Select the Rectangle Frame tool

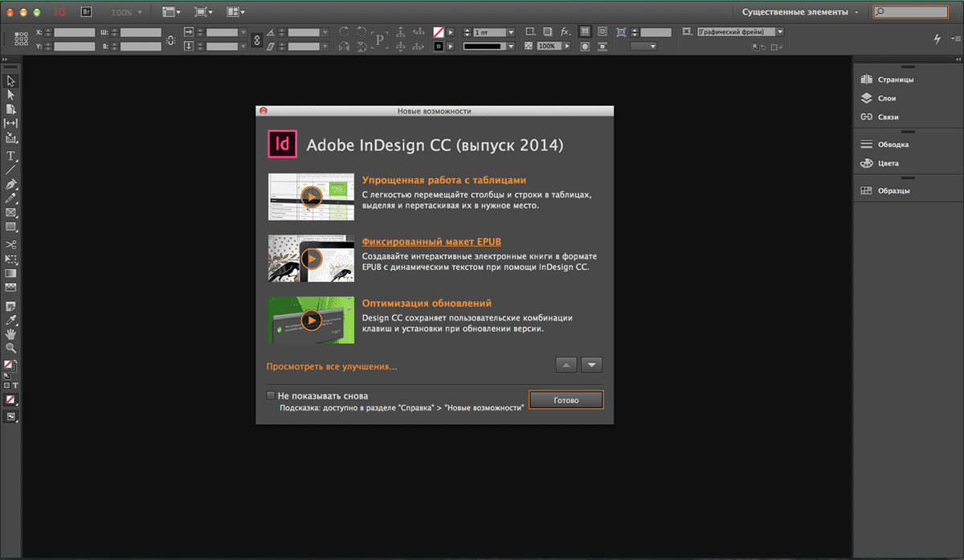click(x=11, y=213)
